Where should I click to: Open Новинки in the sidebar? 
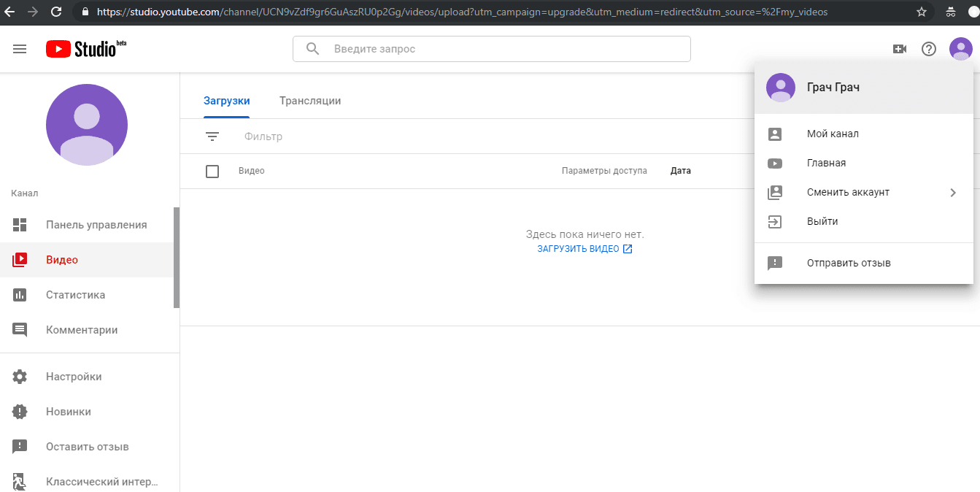[87, 412]
